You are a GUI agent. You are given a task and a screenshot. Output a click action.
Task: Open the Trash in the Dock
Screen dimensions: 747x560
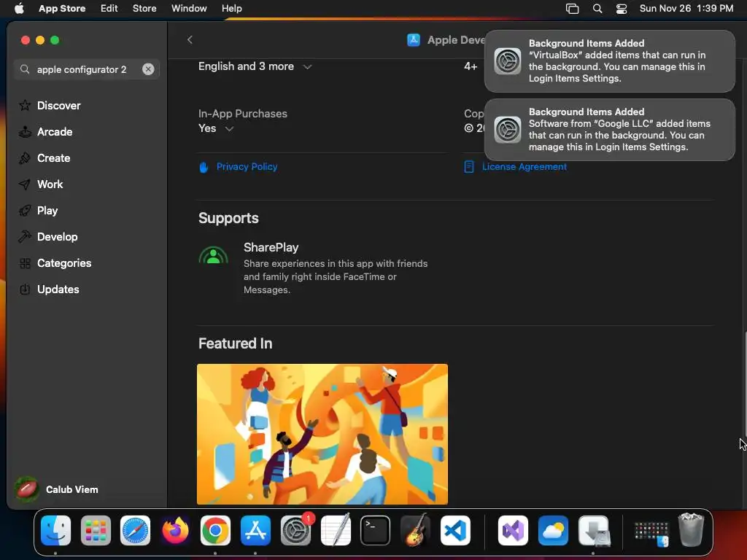tap(691, 529)
